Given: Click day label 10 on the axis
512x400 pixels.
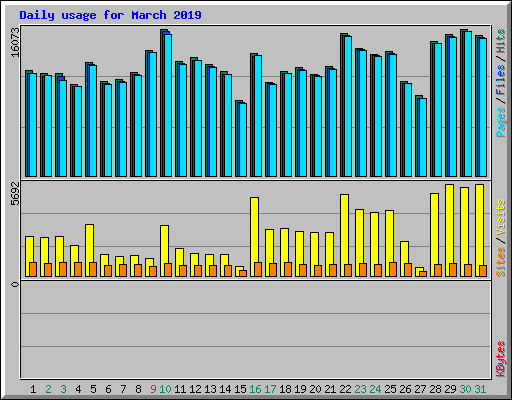Looking at the screenshot, I should point(165,389).
